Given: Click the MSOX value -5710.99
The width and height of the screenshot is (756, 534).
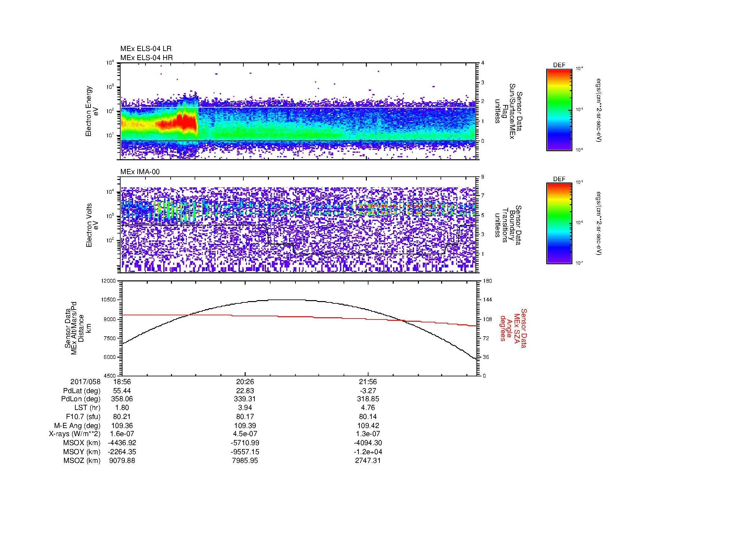Looking at the screenshot, I should [x=245, y=443].
